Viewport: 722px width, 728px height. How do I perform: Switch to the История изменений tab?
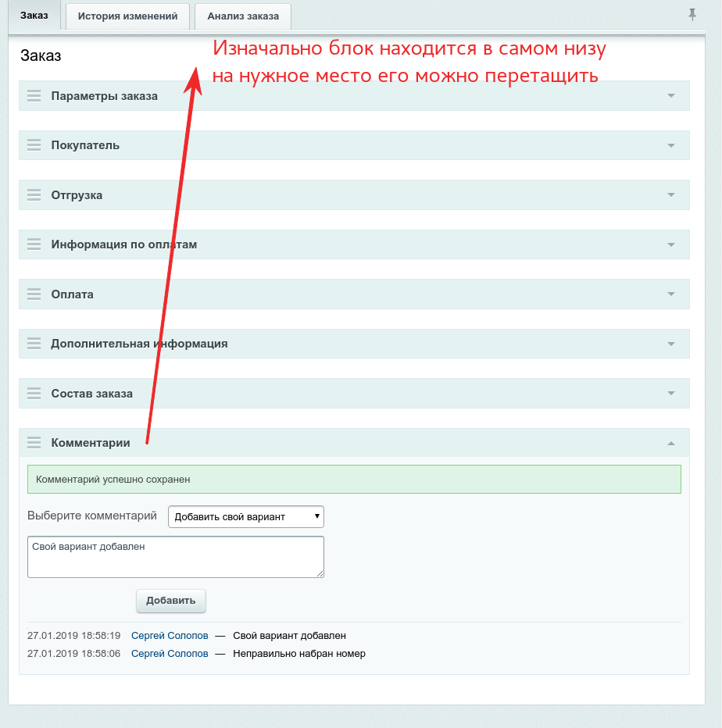127,16
